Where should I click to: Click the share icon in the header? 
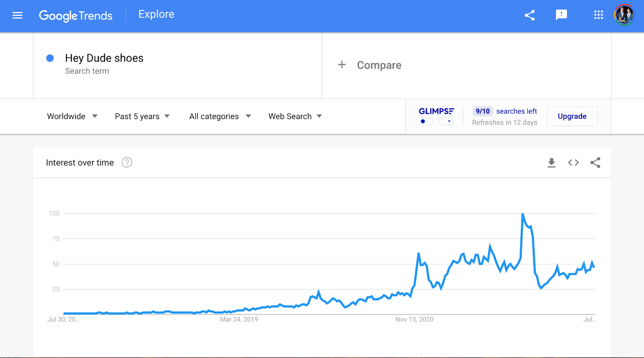(530, 15)
